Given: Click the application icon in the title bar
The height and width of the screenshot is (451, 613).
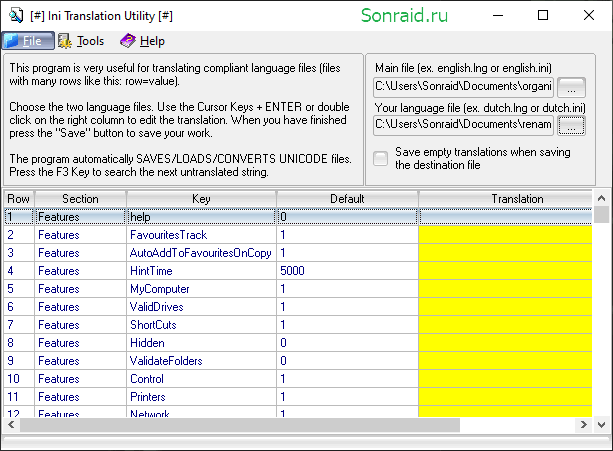Looking at the screenshot, I should [x=16, y=16].
